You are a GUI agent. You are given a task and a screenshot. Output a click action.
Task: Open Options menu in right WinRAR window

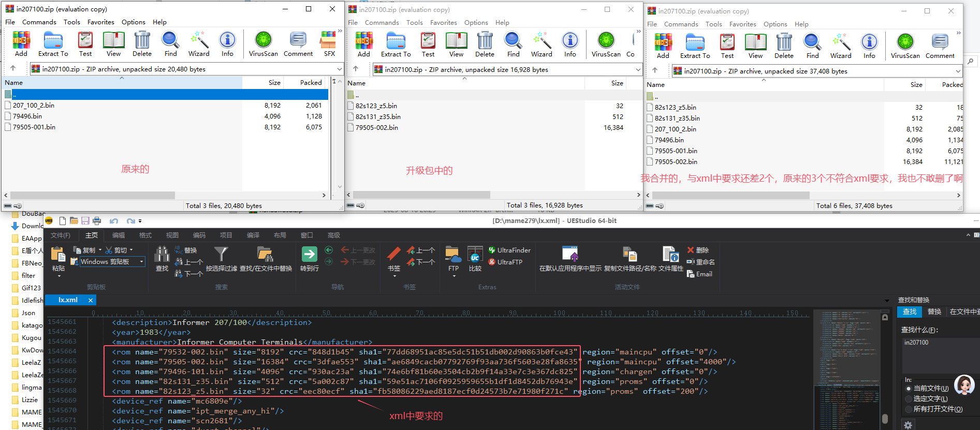tap(775, 24)
